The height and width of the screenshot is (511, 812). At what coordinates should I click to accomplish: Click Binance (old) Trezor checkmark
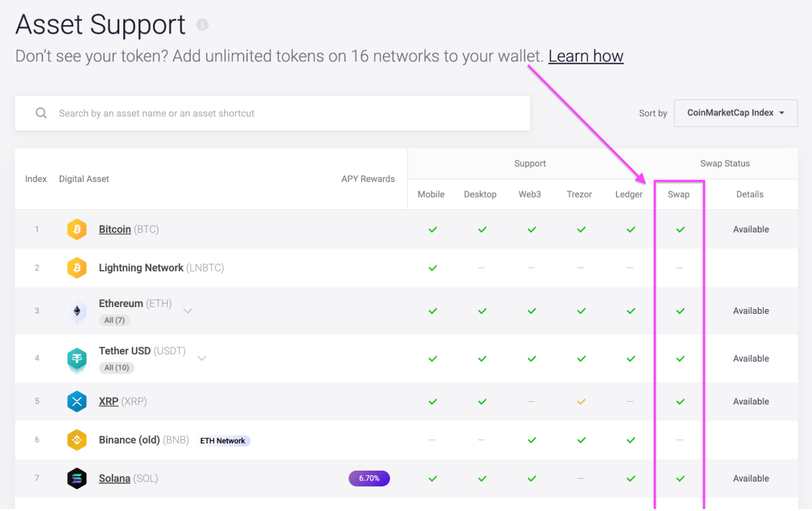[581, 440]
